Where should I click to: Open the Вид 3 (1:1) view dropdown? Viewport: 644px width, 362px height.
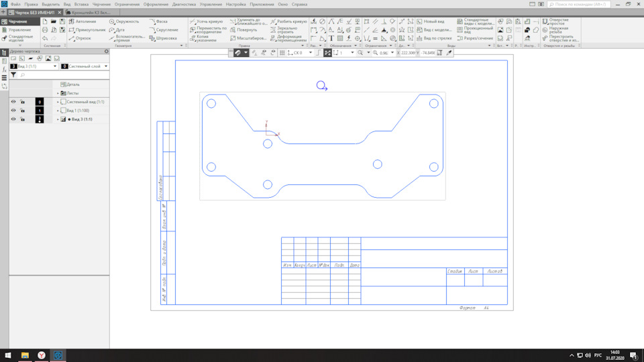tap(54, 66)
